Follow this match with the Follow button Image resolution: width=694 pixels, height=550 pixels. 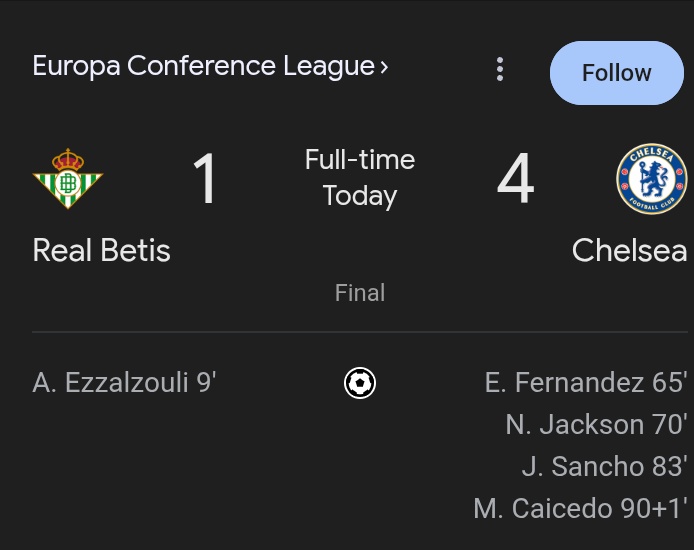click(x=617, y=73)
